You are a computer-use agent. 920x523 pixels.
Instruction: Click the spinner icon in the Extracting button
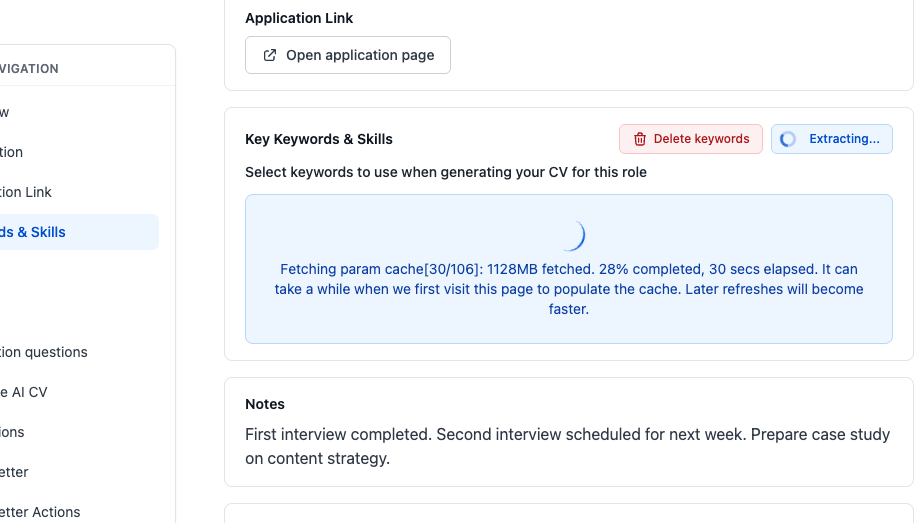[x=788, y=139]
